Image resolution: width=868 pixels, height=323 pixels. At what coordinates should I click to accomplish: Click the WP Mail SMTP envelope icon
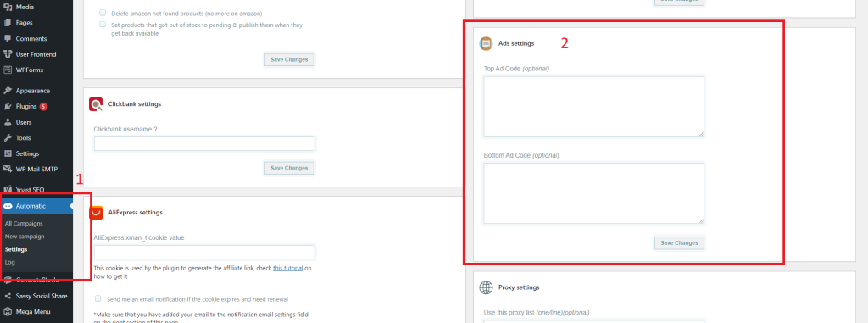[x=8, y=169]
